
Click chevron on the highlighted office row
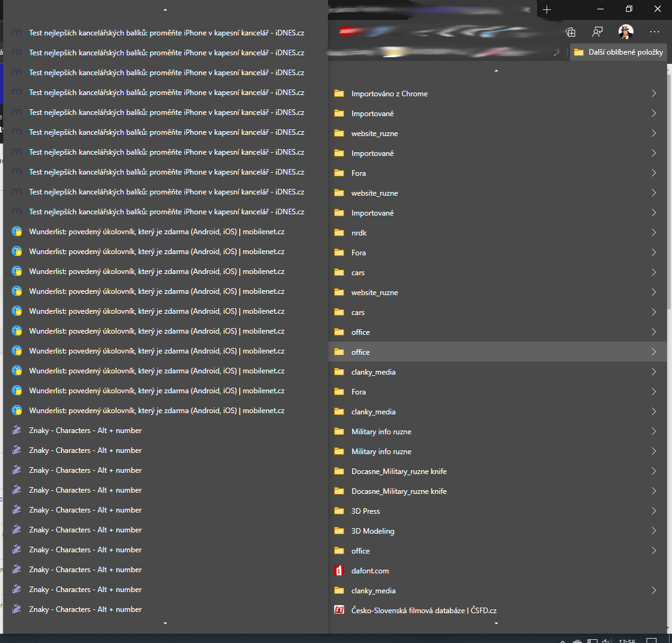pos(653,352)
